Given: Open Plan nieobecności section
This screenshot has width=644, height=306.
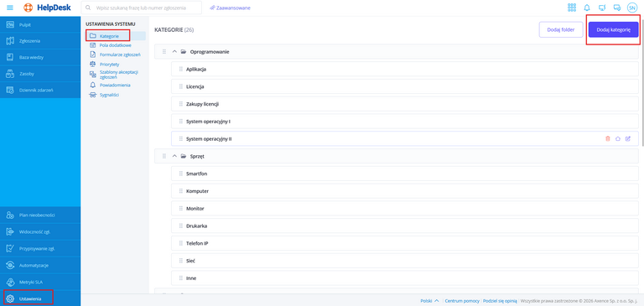Looking at the screenshot, I should [40, 215].
